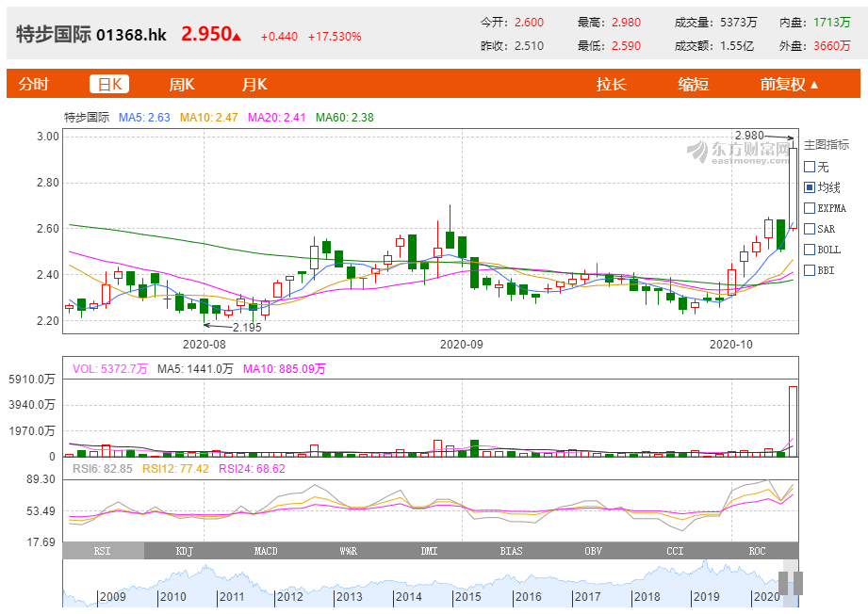The width and height of the screenshot is (868, 614).
Task: Click the 2.195 low price annotation
Action: [x=247, y=327]
